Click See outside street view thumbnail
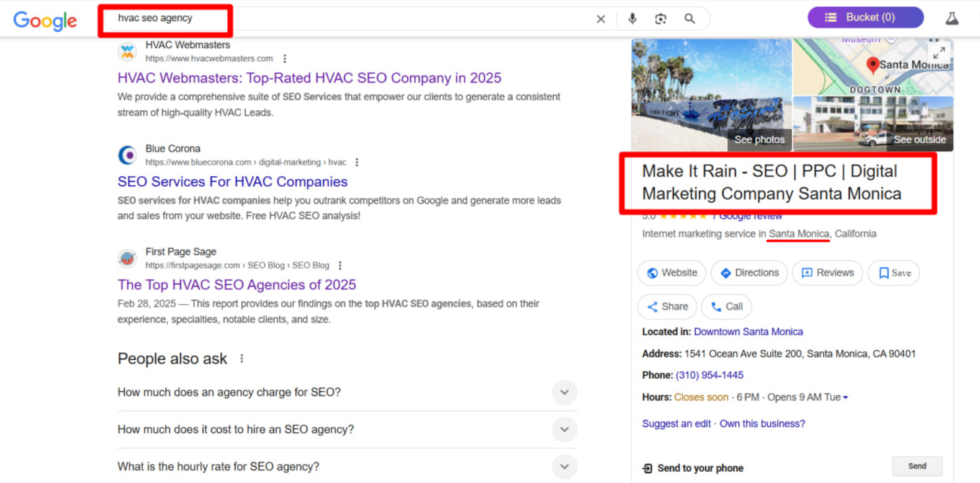The image size is (980, 483). coord(873,124)
